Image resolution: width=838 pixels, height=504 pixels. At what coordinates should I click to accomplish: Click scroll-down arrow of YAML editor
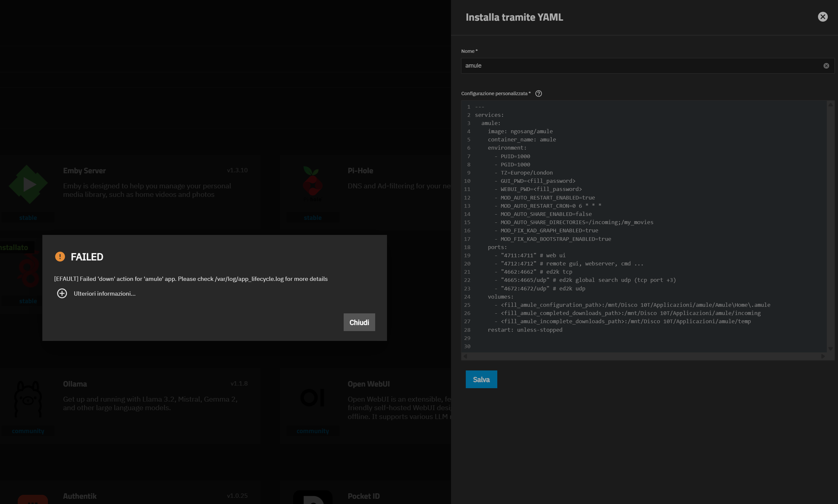tap(830, 348)
